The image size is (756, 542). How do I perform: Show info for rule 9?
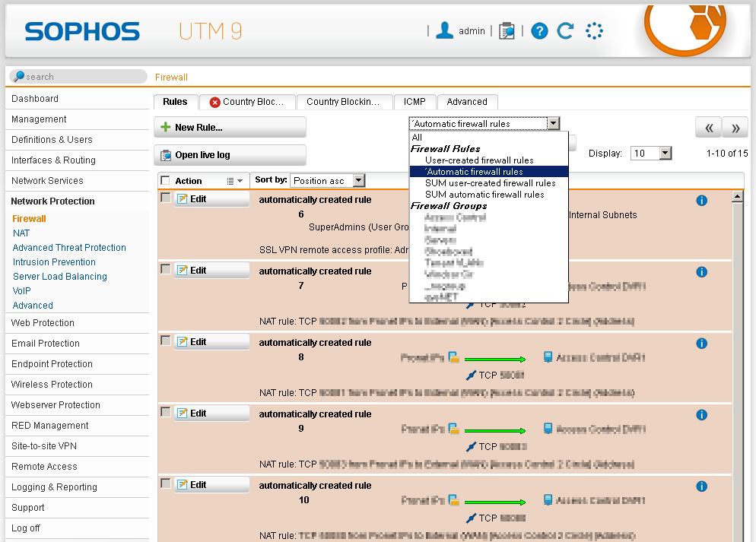point(701,415)
